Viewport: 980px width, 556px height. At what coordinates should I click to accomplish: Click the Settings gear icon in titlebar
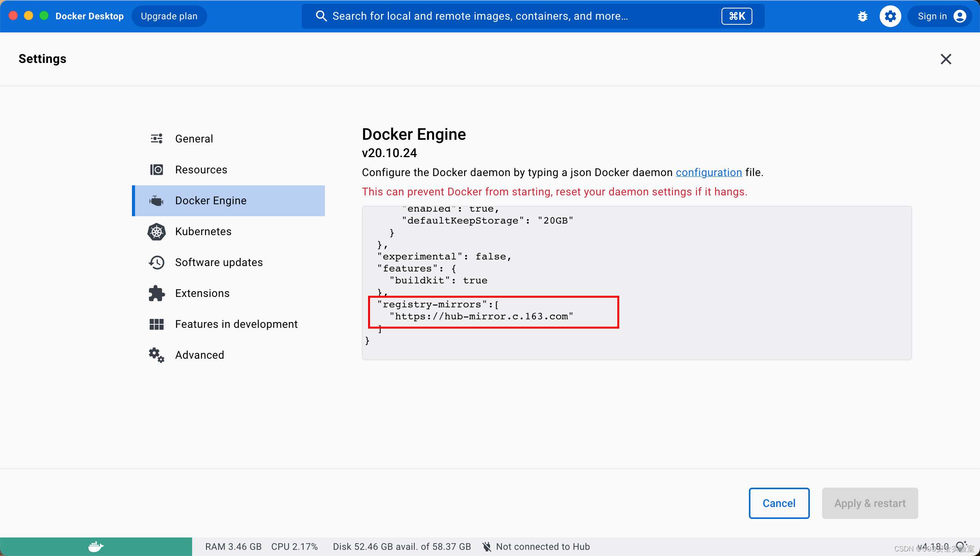click(x=890, y=15)
